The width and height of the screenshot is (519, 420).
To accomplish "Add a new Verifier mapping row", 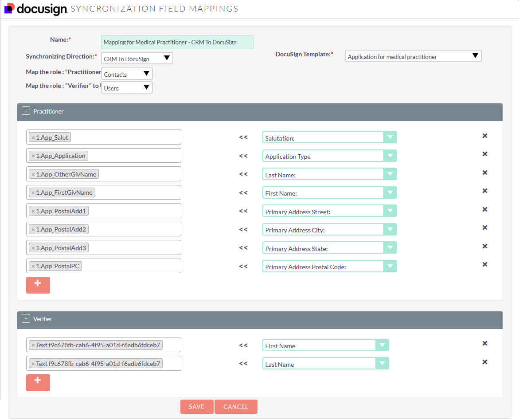I will (x=38, y=382).
